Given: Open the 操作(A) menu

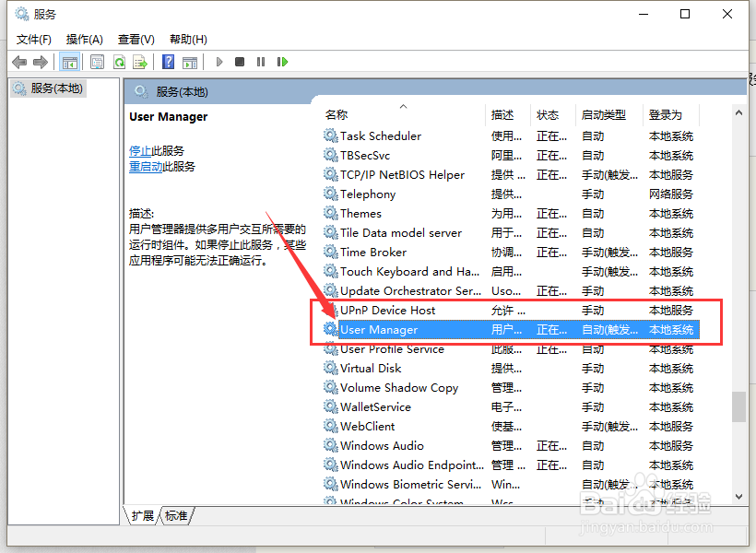Looking at the screenshot, I should click(x=84, y=39).
